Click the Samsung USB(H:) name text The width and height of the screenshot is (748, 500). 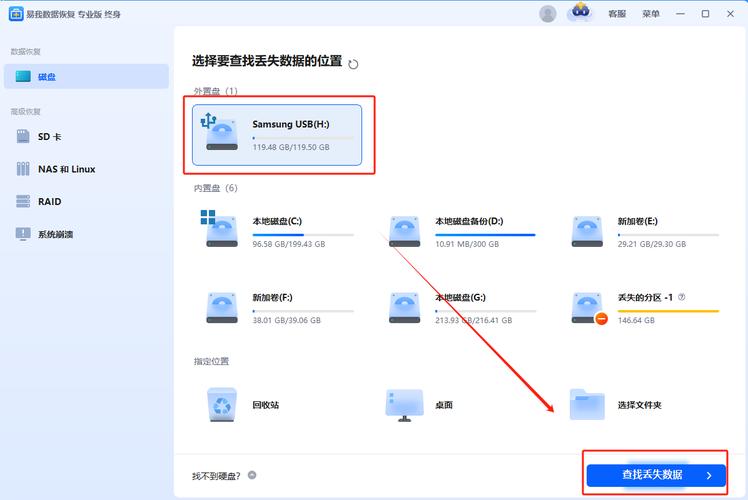291,124
